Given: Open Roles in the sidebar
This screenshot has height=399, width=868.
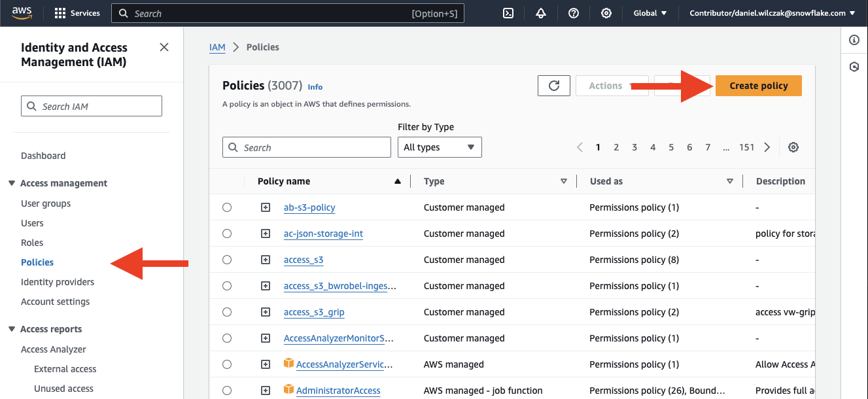Looking at the screenshot, I should point(32,243).
